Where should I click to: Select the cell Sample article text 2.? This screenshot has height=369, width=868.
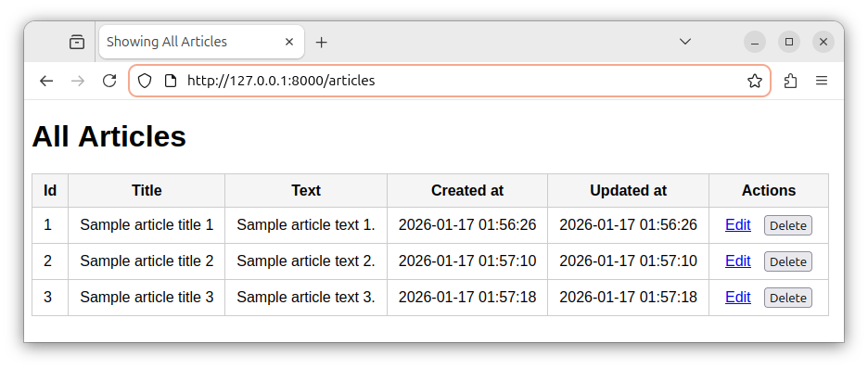click(306, 261)
